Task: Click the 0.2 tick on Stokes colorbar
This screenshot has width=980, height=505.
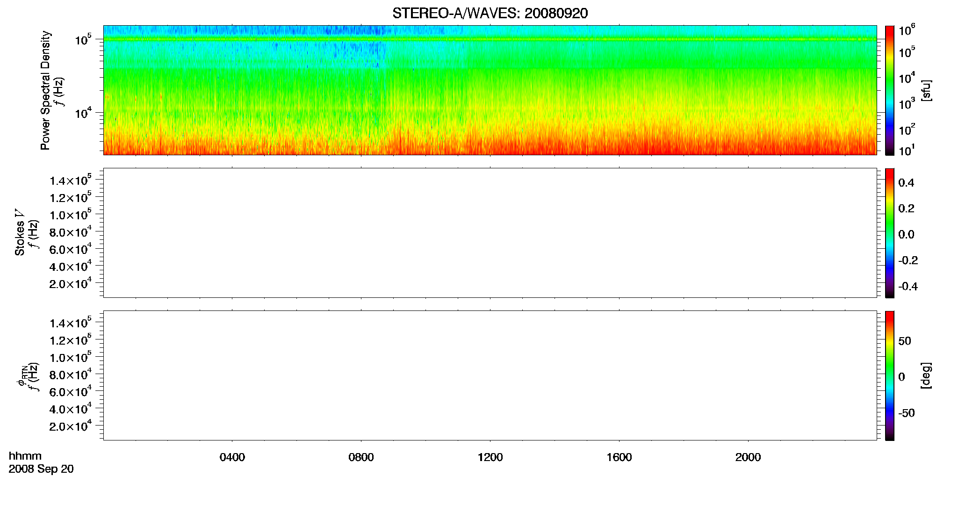Action: coord(906,209)
